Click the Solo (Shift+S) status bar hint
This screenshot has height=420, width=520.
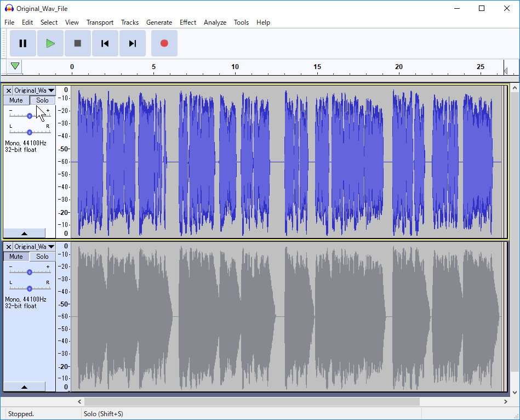tap(104, 414)
